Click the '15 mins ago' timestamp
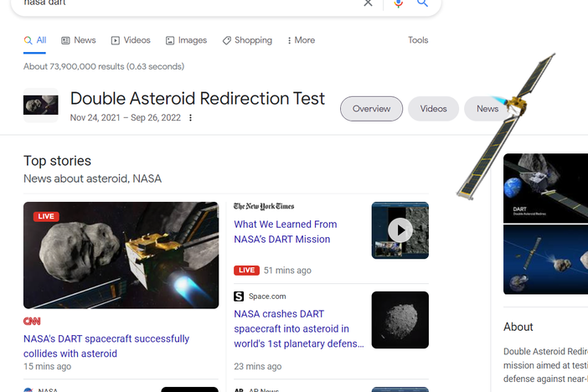 (47, 367)
